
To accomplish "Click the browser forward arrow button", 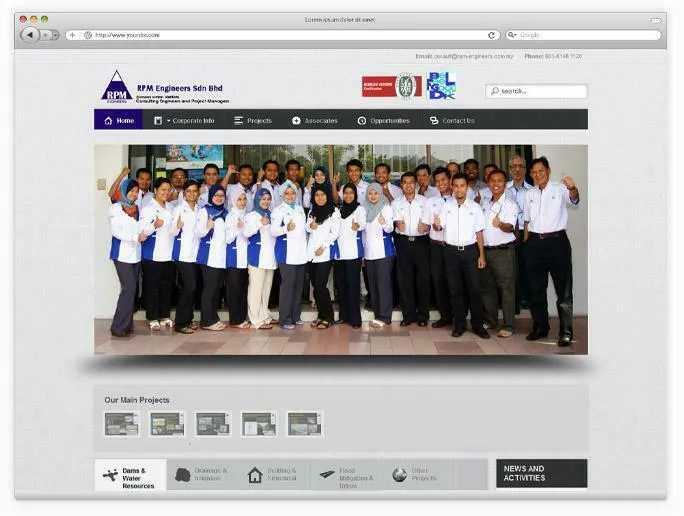I will point(45,35).
